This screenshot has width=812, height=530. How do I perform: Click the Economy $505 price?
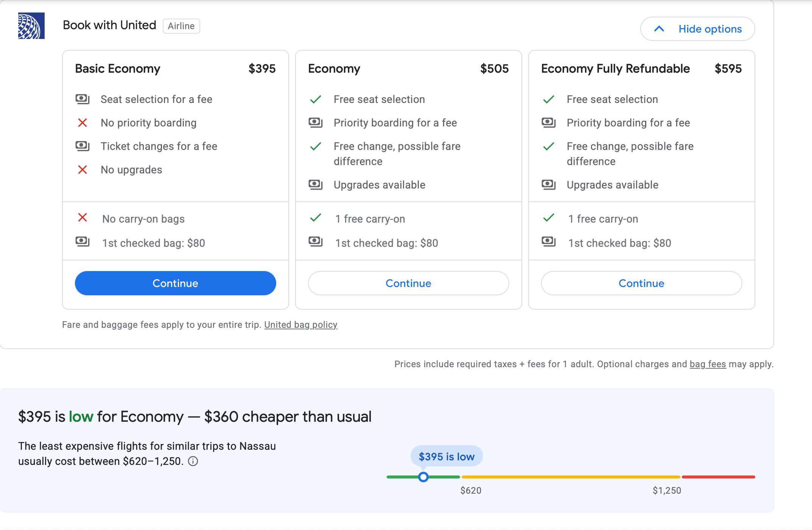[x=495, y=69]
